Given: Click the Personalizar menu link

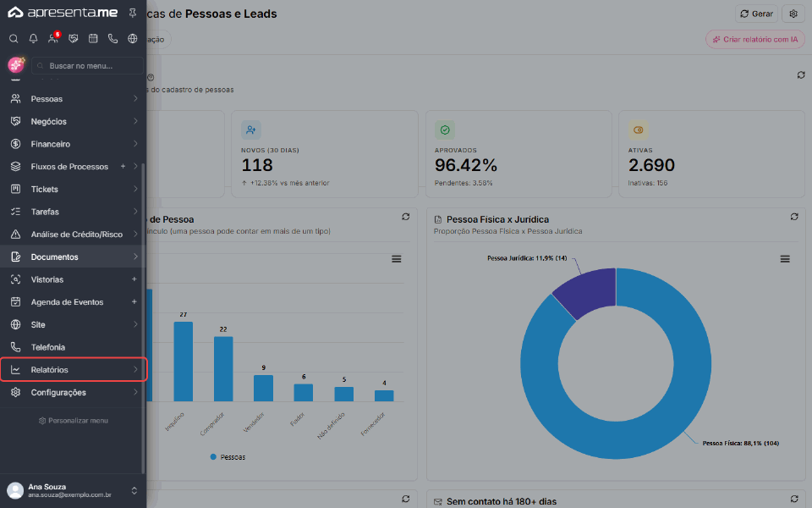Looking at the screenshot, I should click(x=73, y=421).
